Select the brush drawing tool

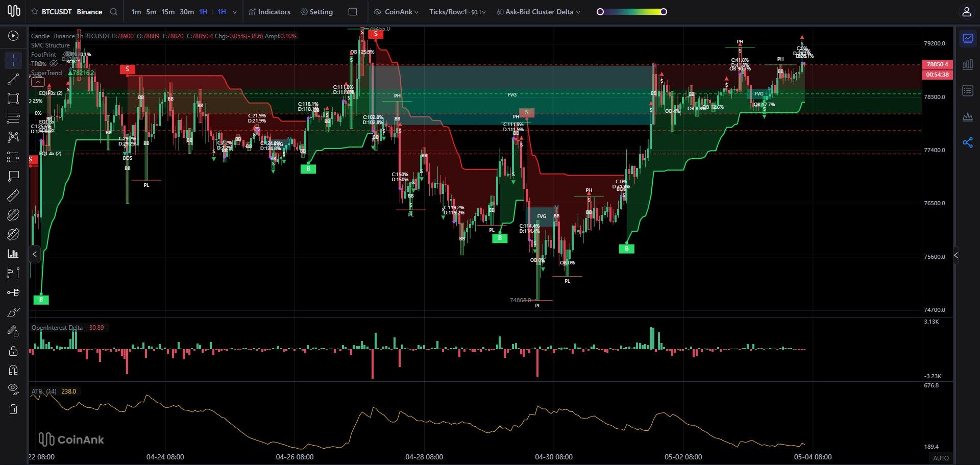coord(13,312)
